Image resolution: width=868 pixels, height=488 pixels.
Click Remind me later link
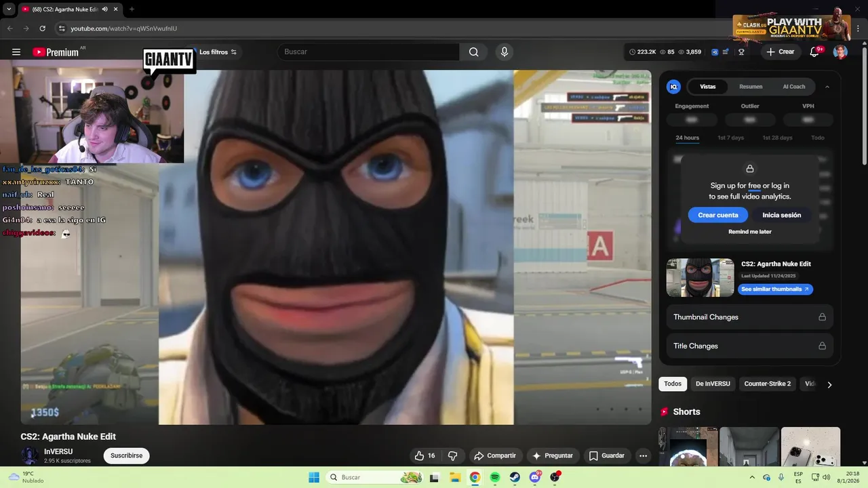(750, 232)
